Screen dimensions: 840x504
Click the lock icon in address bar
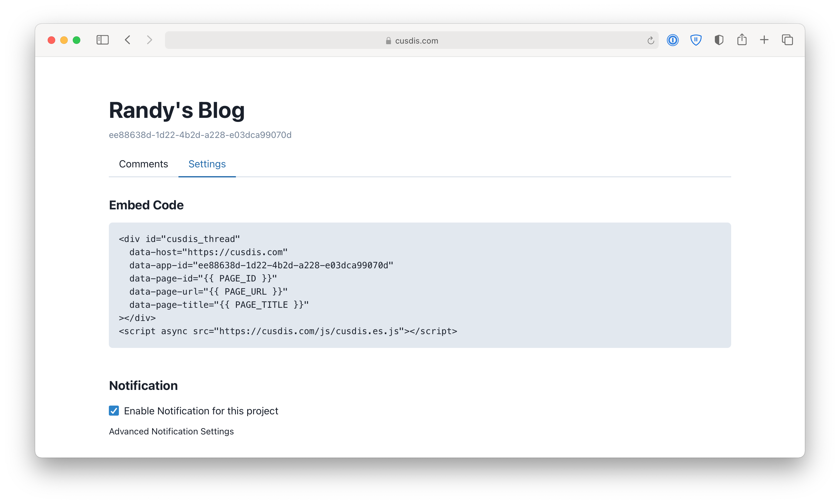click(388, 41)
